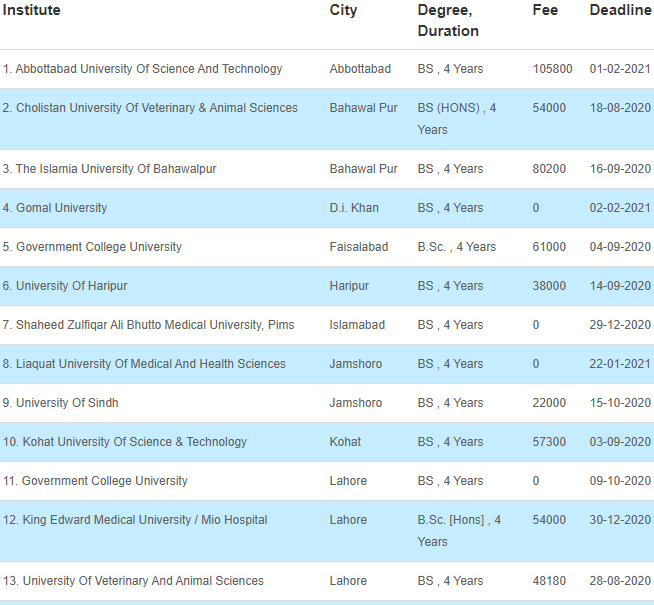Viewport: 654px width, 605px height.
Task: Click the deadline 16-09-2020
Action: pos(620,169)
